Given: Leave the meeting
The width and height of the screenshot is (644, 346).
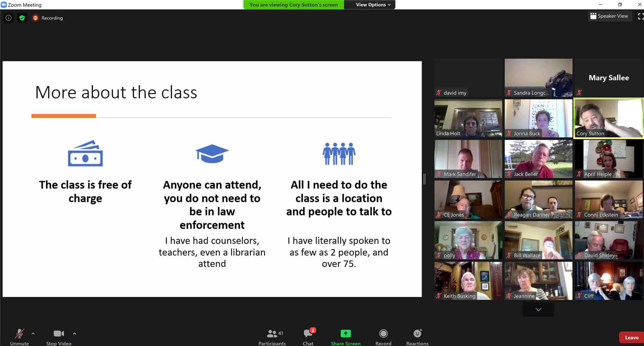Looking at the screenshot, I should click(631, 338).
